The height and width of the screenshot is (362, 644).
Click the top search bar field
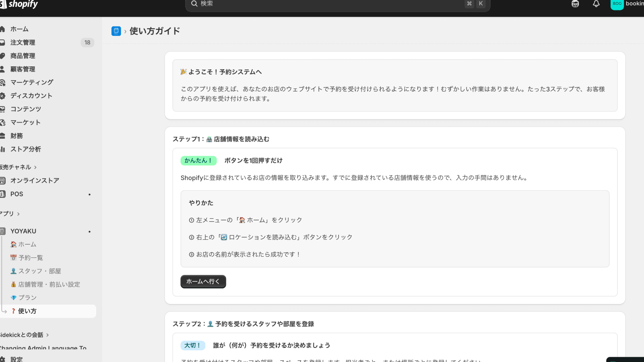[338, 4]
